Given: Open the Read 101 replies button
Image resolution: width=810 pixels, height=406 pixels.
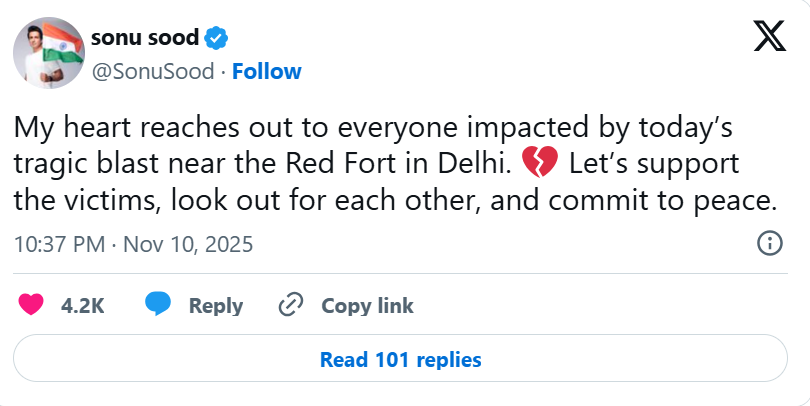Looking at the screenshot, I should click(401, 359).
